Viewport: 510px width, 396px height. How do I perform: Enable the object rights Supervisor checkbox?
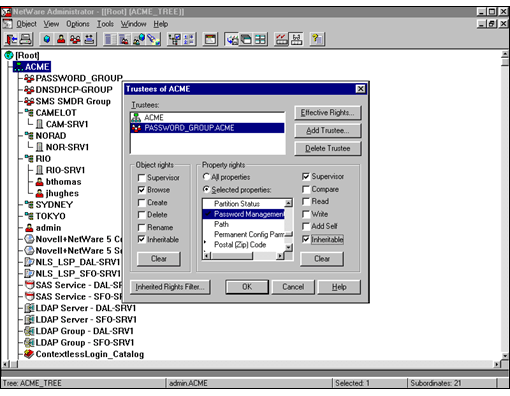(141, 178)
